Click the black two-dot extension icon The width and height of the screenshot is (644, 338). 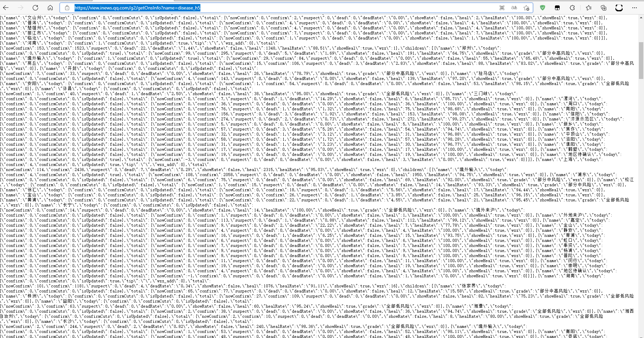tap(557, 7)
